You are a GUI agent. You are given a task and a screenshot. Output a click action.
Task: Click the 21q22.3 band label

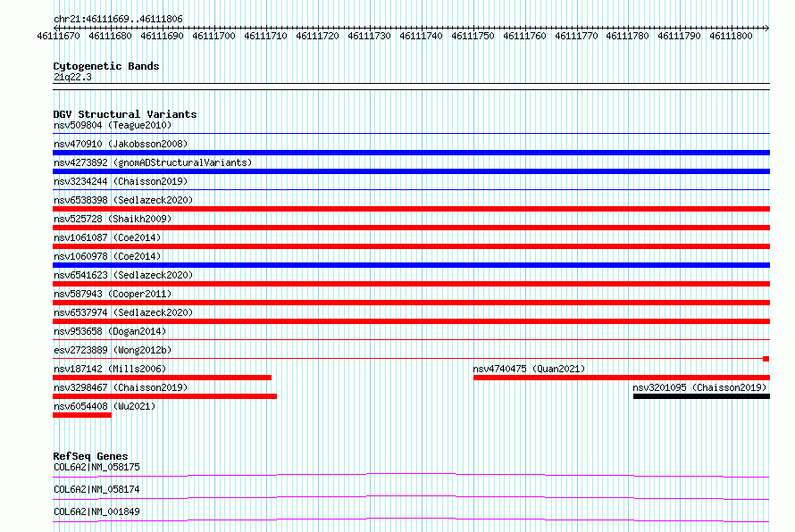72,77
